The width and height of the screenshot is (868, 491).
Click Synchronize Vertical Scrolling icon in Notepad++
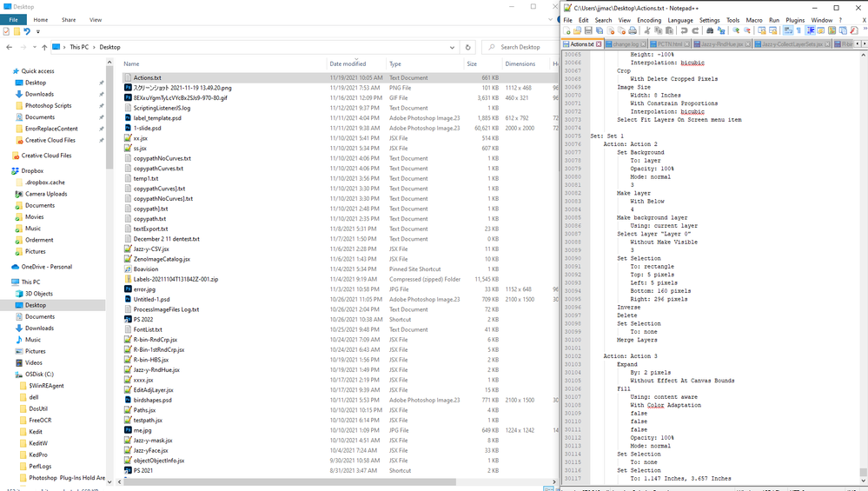pyautogui.click(x=762, y=30)
